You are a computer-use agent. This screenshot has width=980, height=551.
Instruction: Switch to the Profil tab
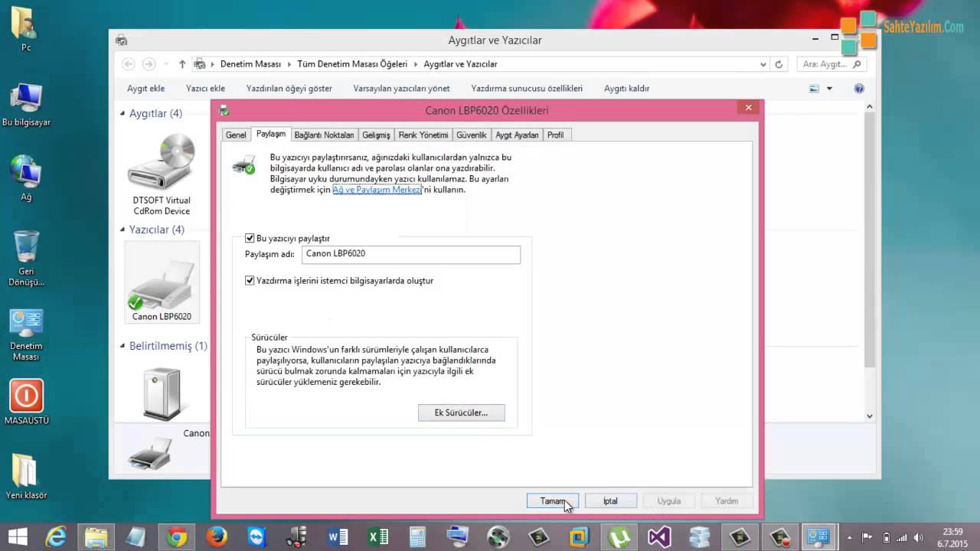coord(555,135)
